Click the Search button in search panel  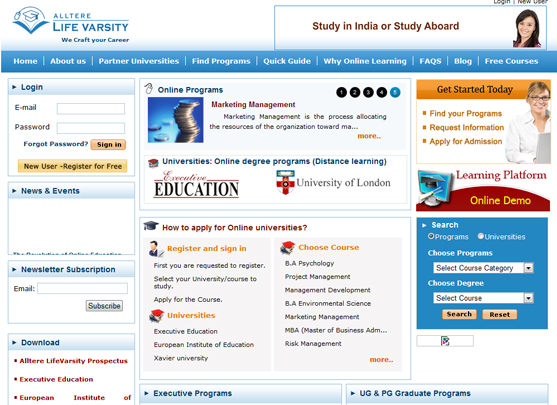[459, 314]
